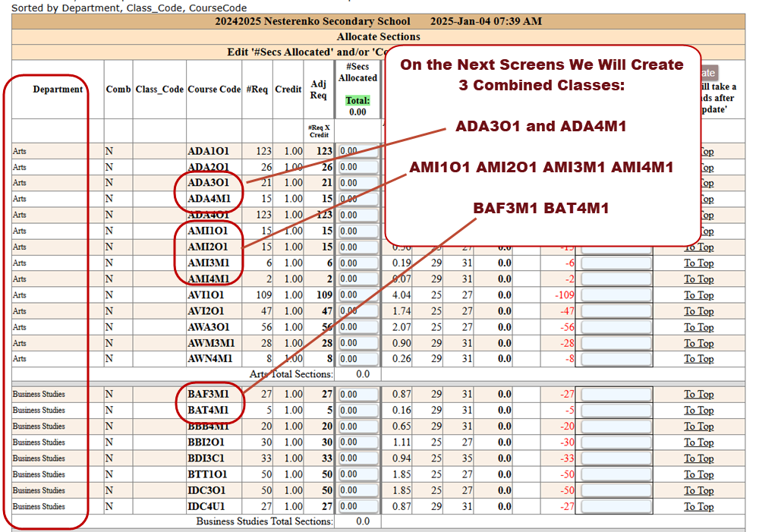The height and width of the screenshot is (532, 759).
Task: Select the wide blank field in BDI3C1 row
Action: [616, 458]
